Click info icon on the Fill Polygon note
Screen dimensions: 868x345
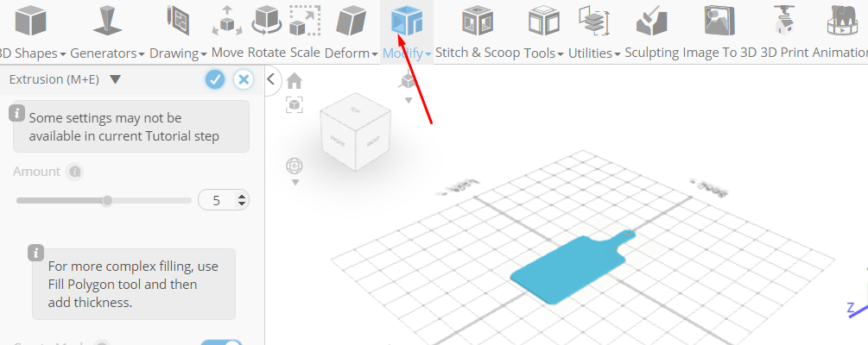(x=36, y=254)
